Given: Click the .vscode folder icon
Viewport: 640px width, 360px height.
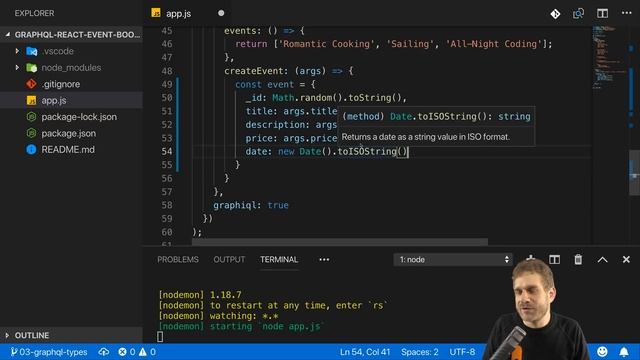Looking at the screenshot, I should [31, 51].
